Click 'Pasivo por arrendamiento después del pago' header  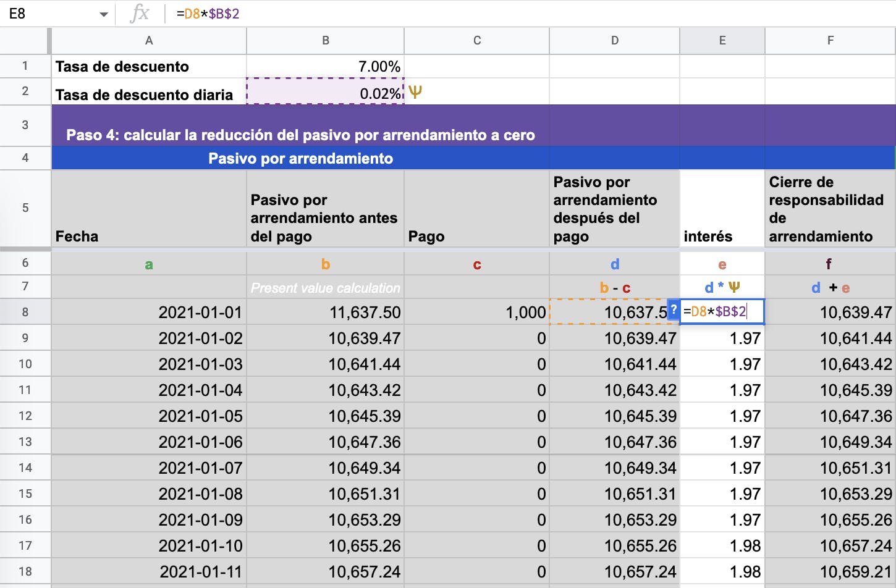coord(615,209)
